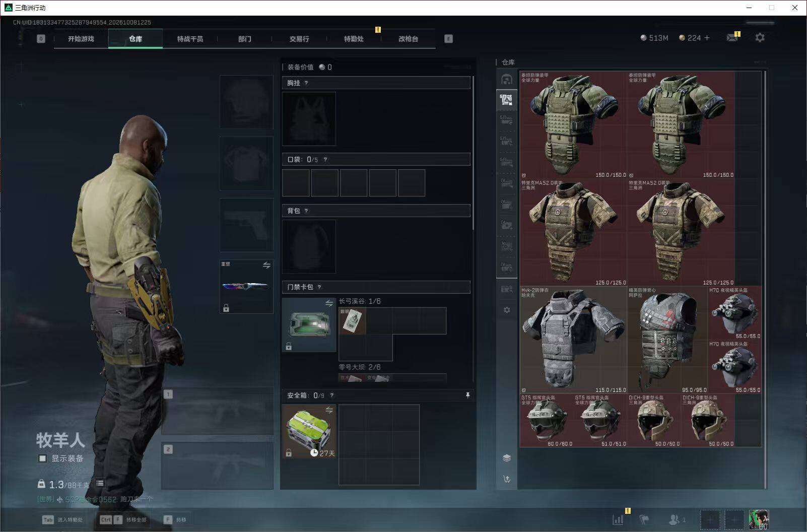Image resolution: width=807 pixels, height=532 pixels.
Task: Toggle the pin icon on 安全箱 header
Action: [467, 395]
